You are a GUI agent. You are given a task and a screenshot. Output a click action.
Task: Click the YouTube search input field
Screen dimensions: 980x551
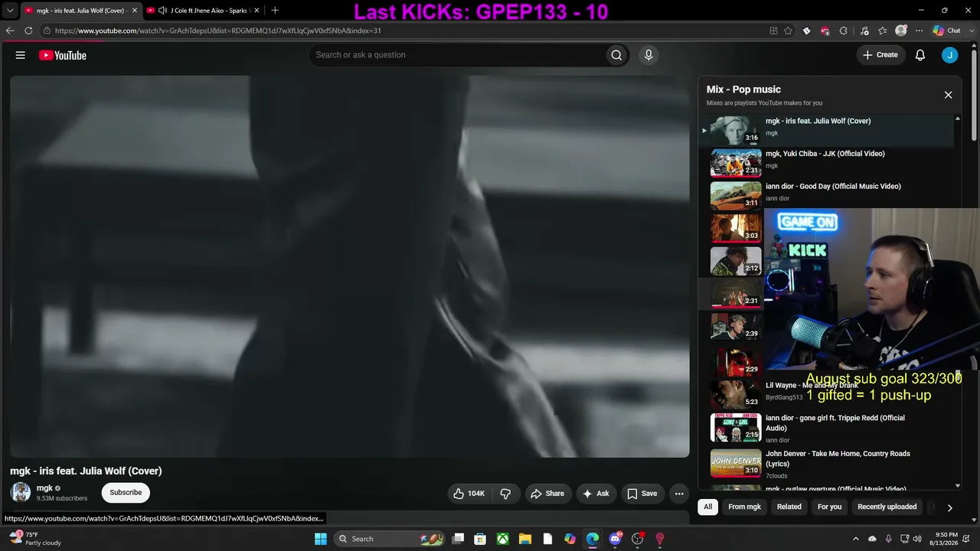coord(456,55)
